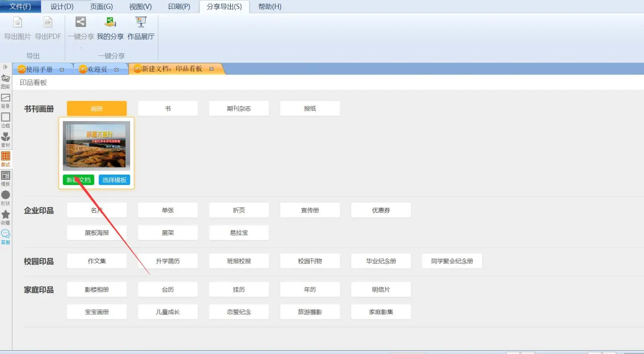Screen dimensions: 644x354
Task: Click the blue 选择模板 button
Action: [114, 180]
